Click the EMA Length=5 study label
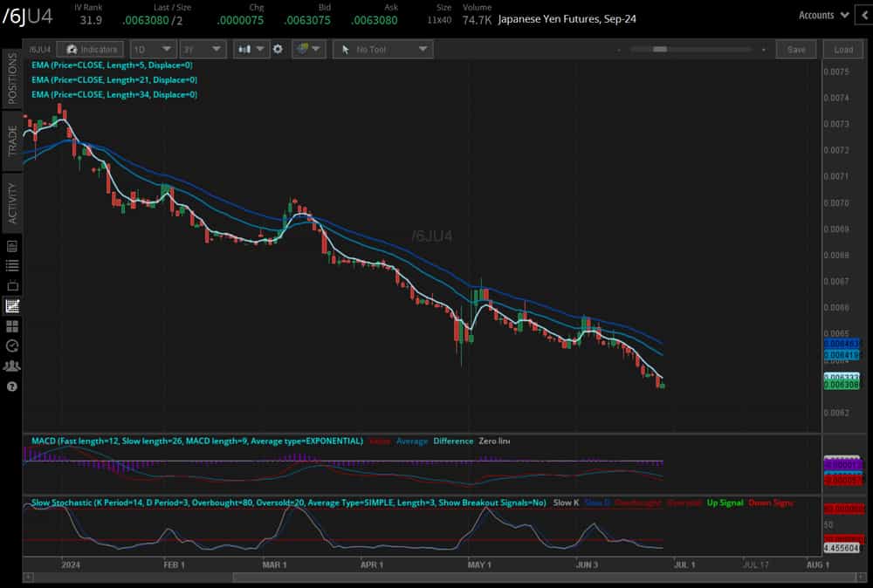 tap(112, 65)
